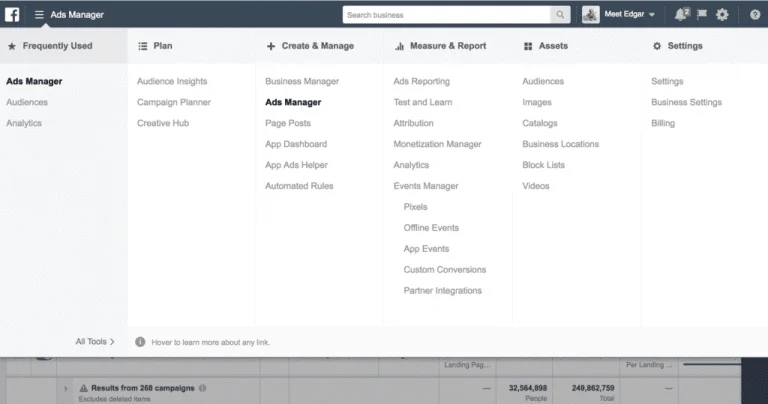This screenshot has height=404, width=768.
Task: Click the Settings column gear icon
Action: point(657,46)
